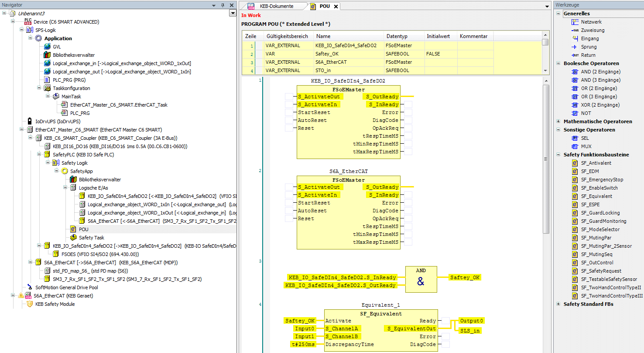This screenshot has width=644, height=353.
Task: Open PLC_PRG (PRG) in Navigator
Action: click(69, 80)
